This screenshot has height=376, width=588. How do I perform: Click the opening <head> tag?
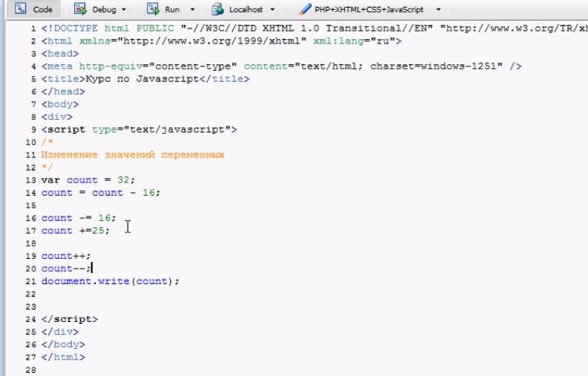pos(60,54)
